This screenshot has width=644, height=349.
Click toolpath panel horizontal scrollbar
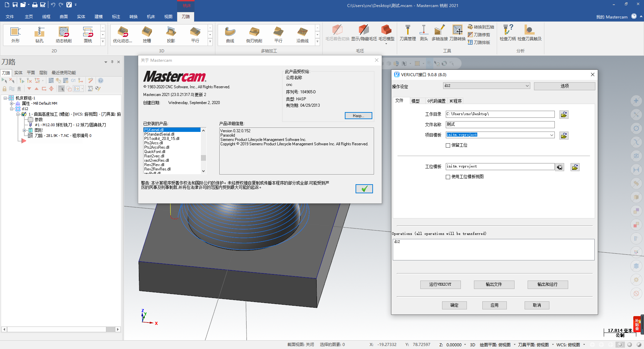(x=61, y=330)
